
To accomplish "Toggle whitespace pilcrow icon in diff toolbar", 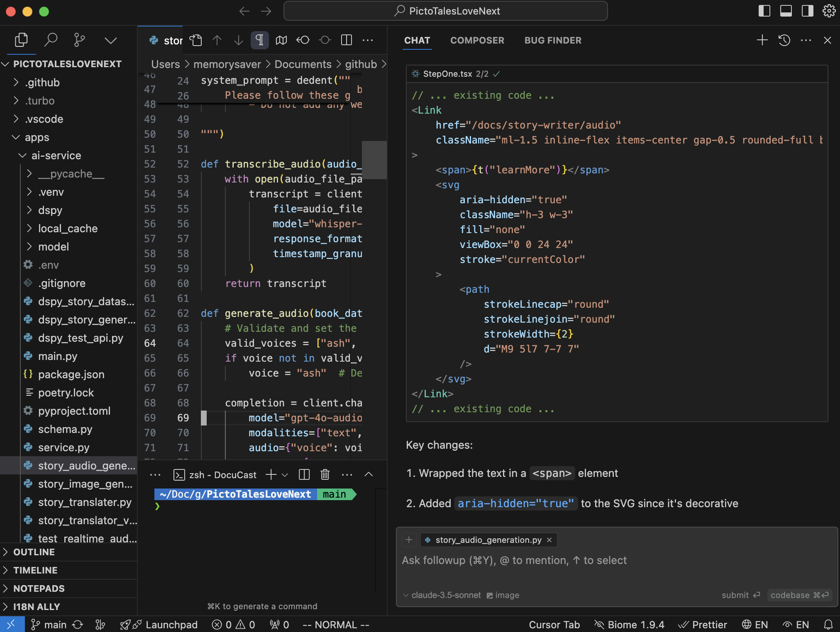I will tap(259, 40).
